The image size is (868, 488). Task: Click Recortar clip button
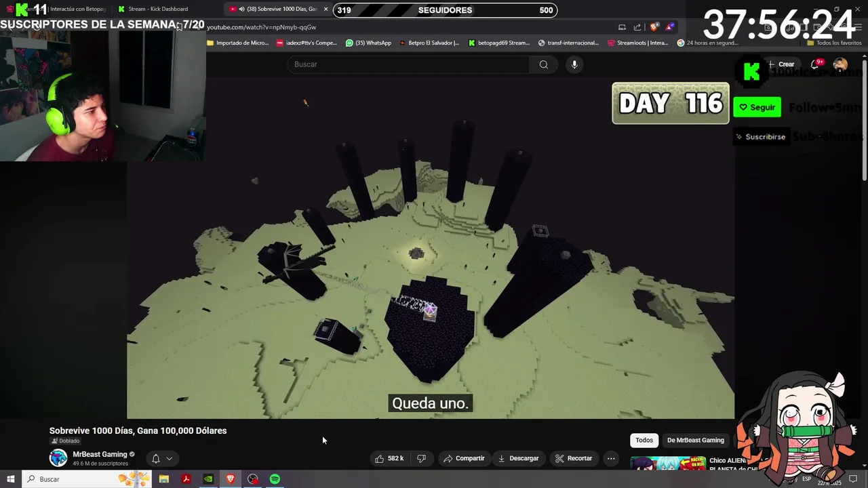click(x=574, y=459)
